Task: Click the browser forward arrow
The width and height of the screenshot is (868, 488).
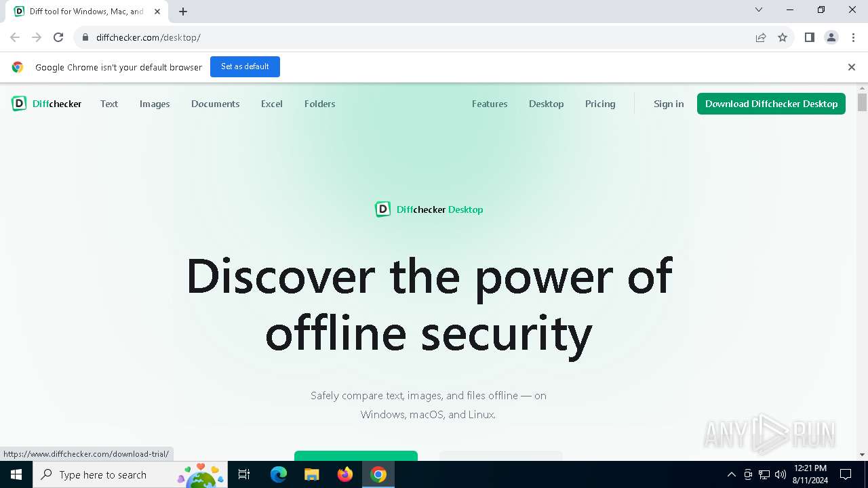Action: pos(37,37)
